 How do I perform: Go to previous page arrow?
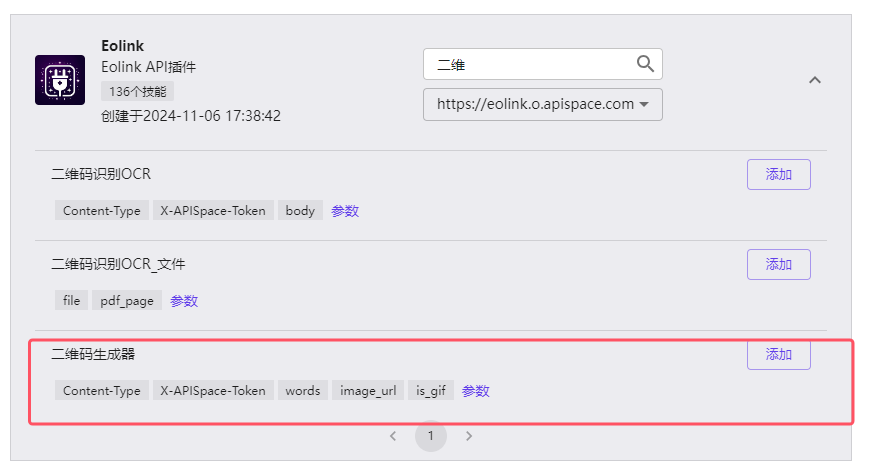[x=393, y=436]
